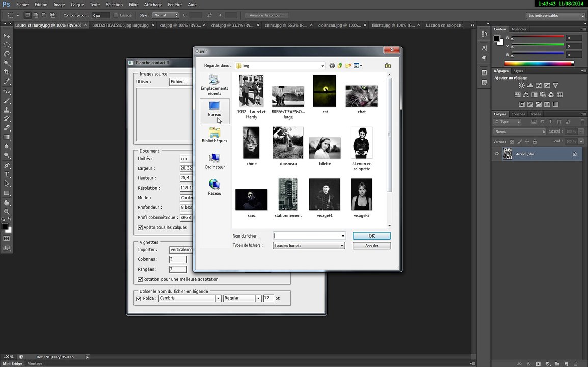Select the Elliptical Marquee tool

pyautogui.click(x=7, y=45)
